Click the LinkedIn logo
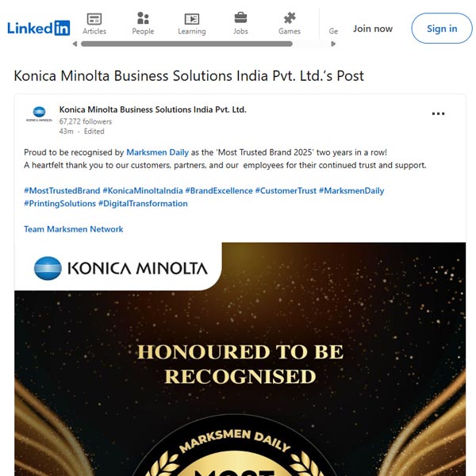This screenshot has width=476, height=476. [39, 28]
